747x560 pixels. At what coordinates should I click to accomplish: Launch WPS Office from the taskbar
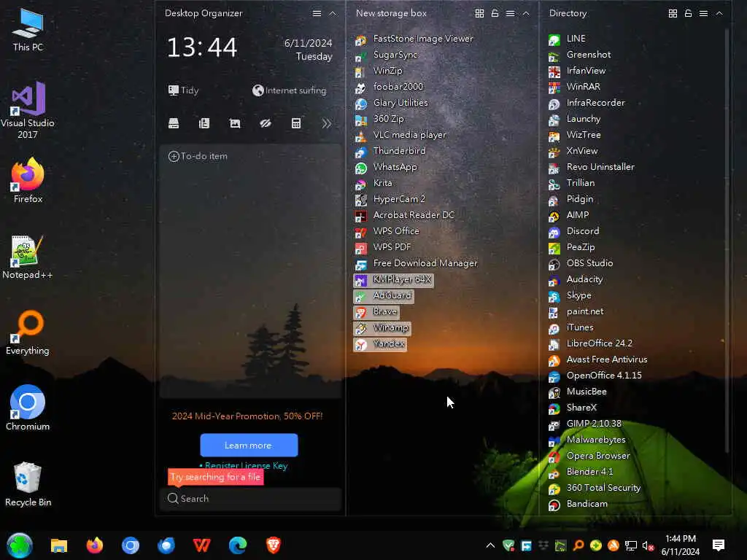coord(202,545)
